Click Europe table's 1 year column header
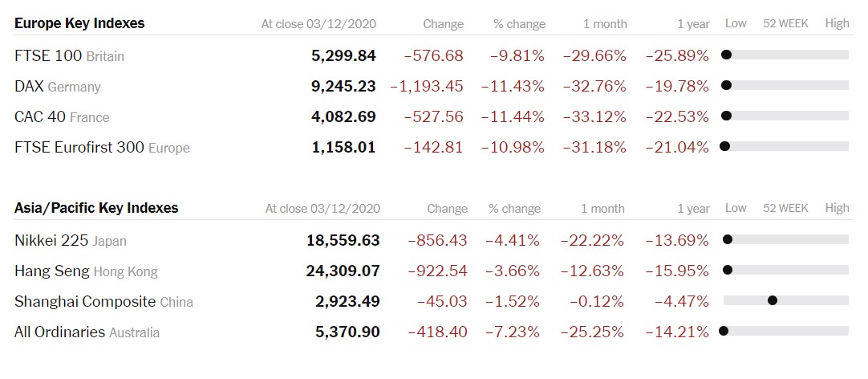The width and height of the screenshot is (868, 379). 693,24
